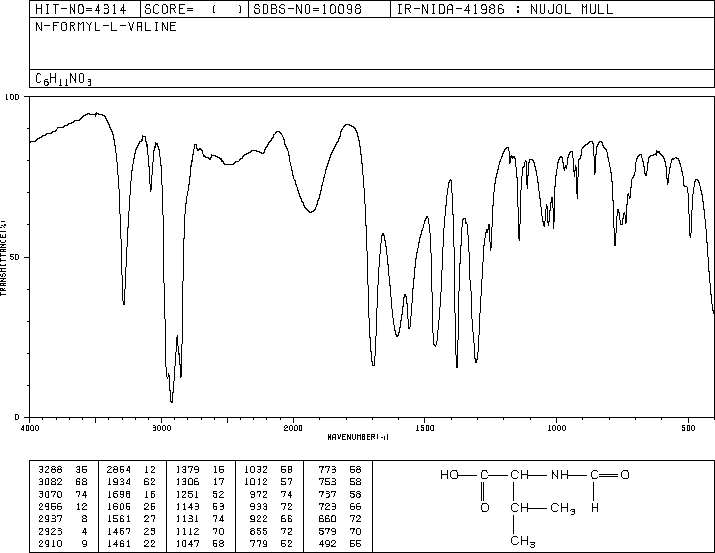Click the peak table value 2966
Viewport: 715px width, 553px height.
tap(50, 506)
